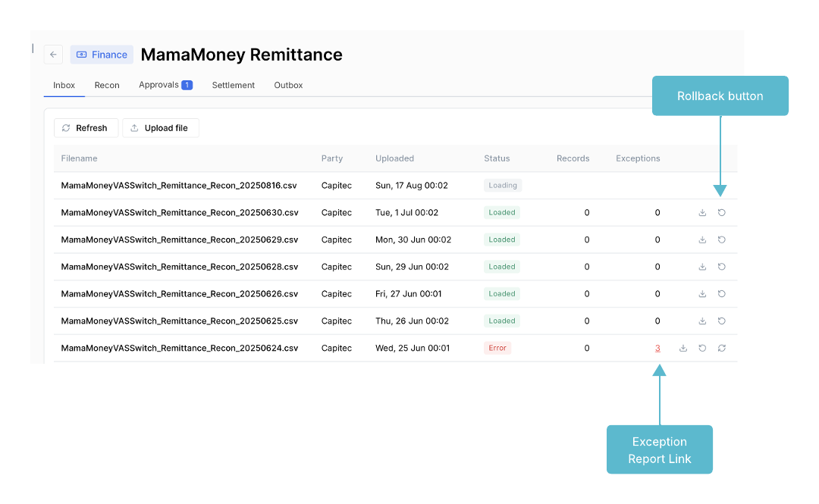The height and width of the screenshot is (504, 819).
Task: Select filename MamaMoneyVASSwitch_Remittance_Recon_20250626.csv
Action: (180, 294)
